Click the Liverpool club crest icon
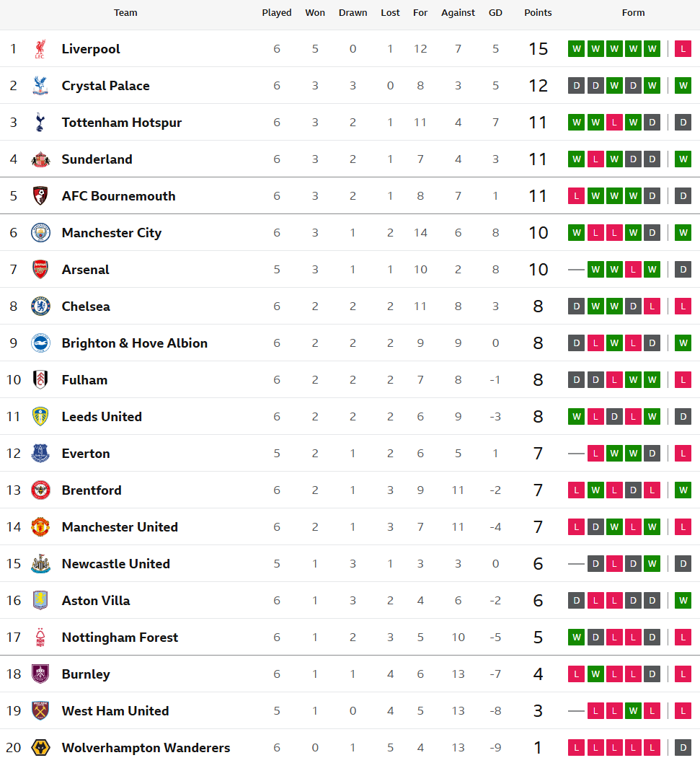This screenshot has height=763, width=700. click(x=40, y=49)
